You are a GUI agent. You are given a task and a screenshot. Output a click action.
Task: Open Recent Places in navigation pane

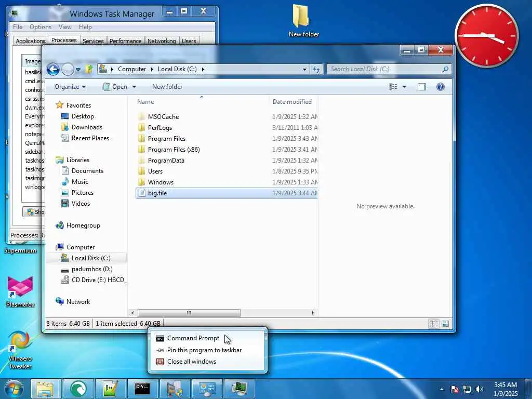(90, 138)
